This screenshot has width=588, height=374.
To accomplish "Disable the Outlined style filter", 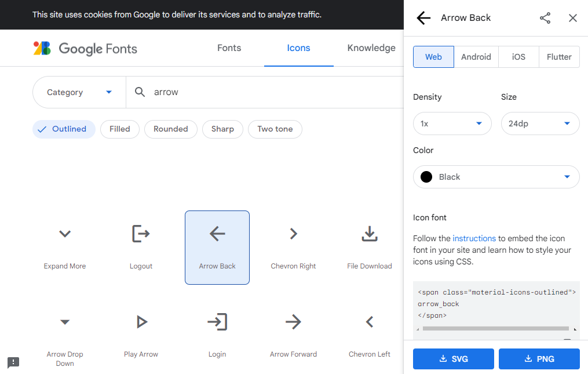I will (64, 129).
